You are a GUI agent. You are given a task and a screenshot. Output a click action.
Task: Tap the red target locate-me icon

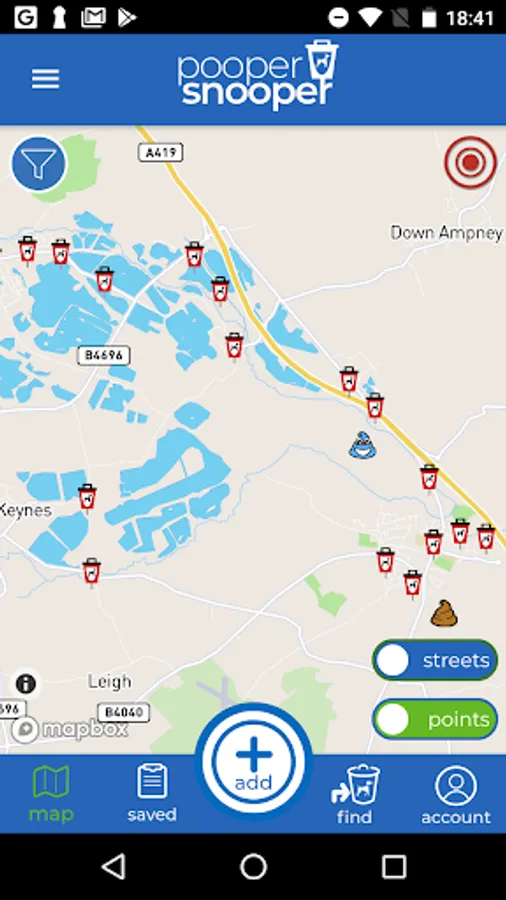[x=470, y=162]
